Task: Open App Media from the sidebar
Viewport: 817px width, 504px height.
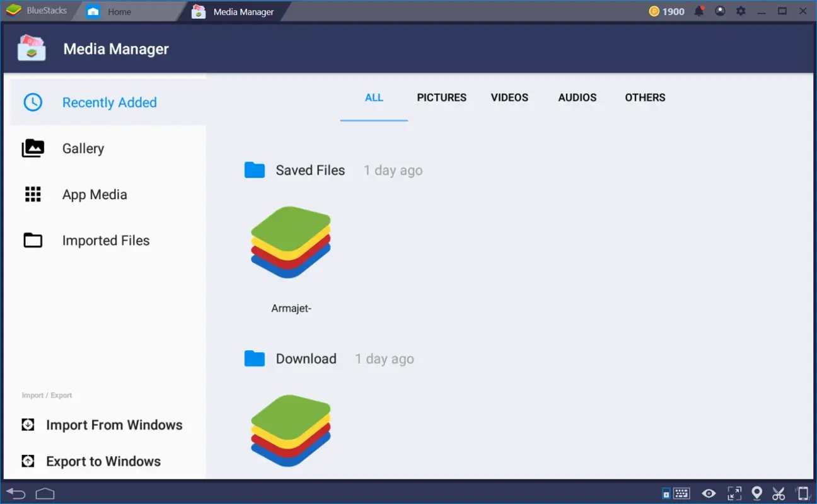Action: pos(95,194)
